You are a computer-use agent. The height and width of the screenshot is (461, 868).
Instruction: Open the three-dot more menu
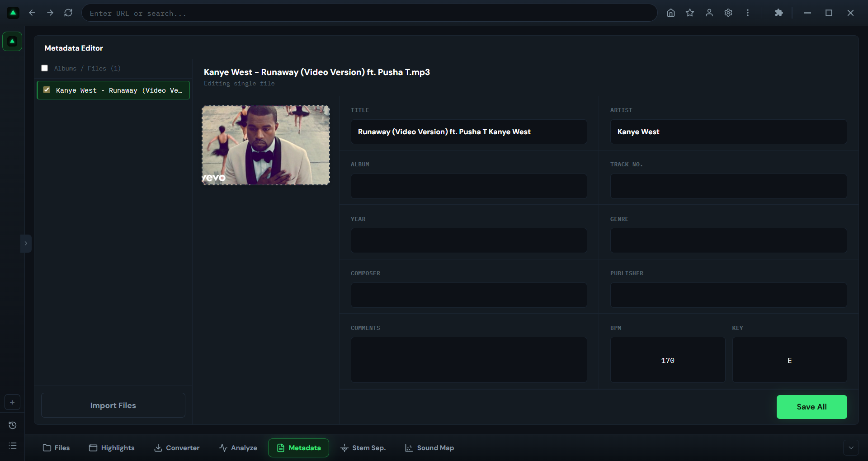748,13
